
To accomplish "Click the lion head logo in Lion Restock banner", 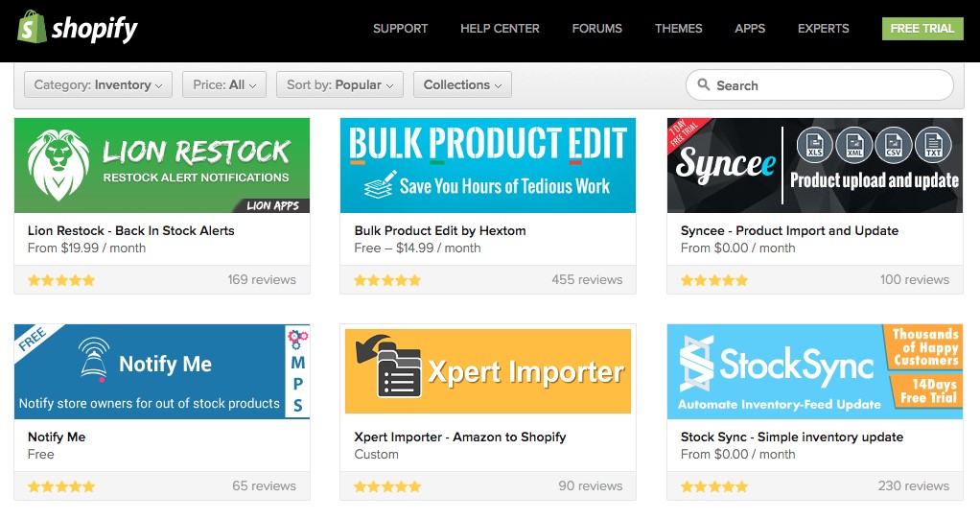I will click(58, 165).
